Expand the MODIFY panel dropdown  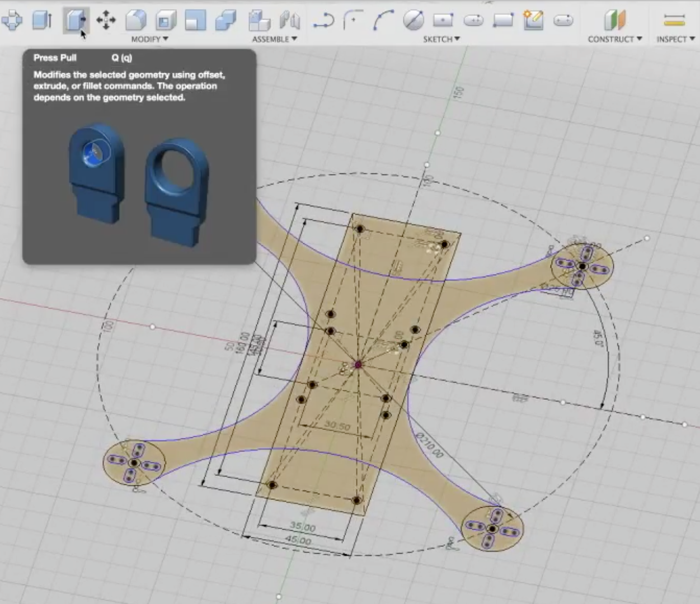point(148,39)
